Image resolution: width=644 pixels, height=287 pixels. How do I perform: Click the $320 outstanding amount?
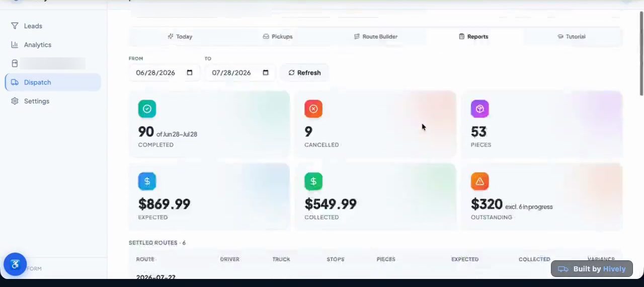pyautogui.click(x=487, y=204)
